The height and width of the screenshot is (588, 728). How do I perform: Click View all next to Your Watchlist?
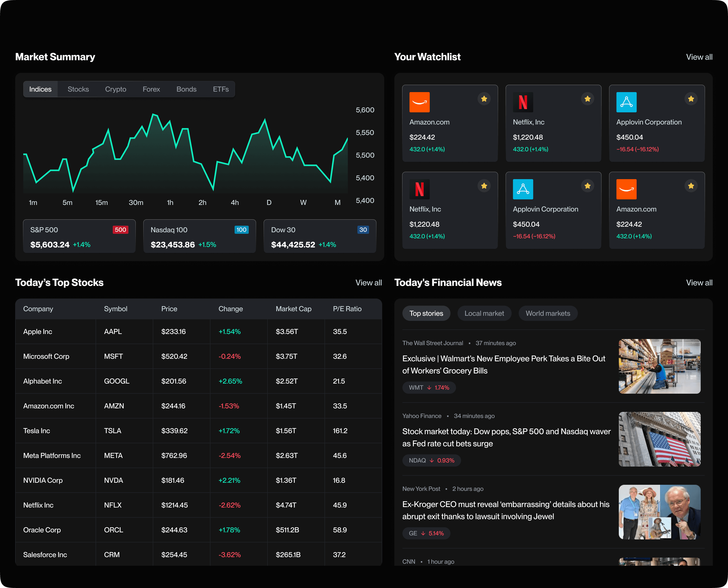tap(699, 57)
